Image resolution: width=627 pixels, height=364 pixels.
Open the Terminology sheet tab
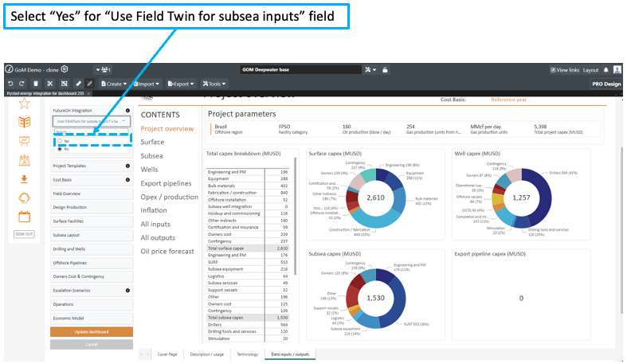click(247, 354)
